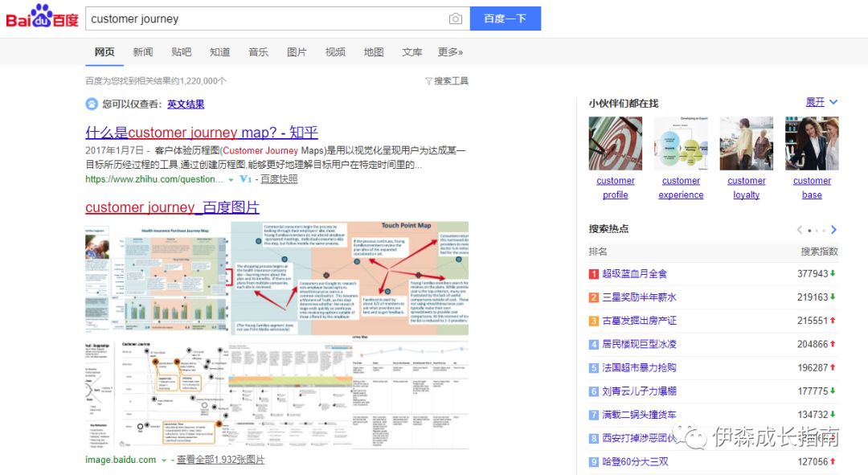The height and width of the screenshot is (475, 868).
Task: Open the 地图 tab
Action: click(x=374, y=52)
